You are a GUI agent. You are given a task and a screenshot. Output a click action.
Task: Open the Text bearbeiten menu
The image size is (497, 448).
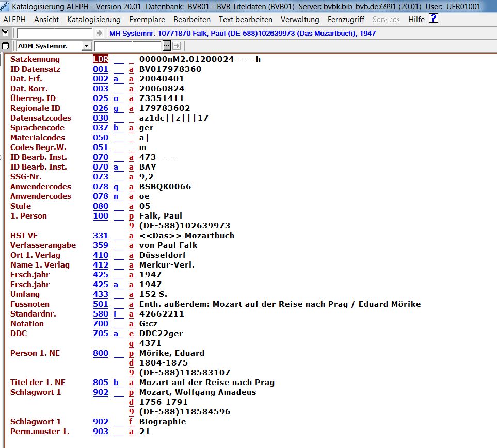[x=245, y=20]
